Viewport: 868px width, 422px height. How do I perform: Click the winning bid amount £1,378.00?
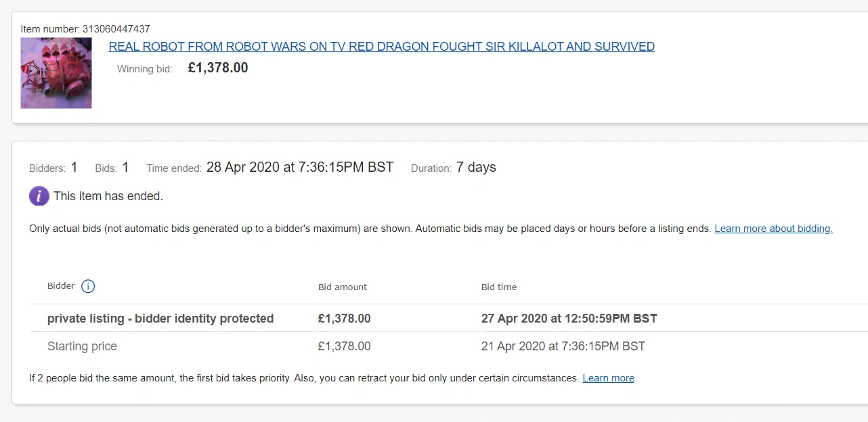point(218,68)
